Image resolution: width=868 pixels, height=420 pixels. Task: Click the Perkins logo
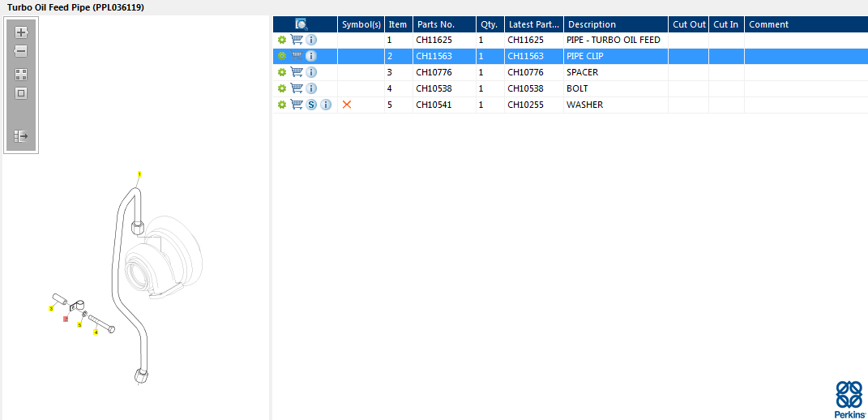click(x=849, y=399)
